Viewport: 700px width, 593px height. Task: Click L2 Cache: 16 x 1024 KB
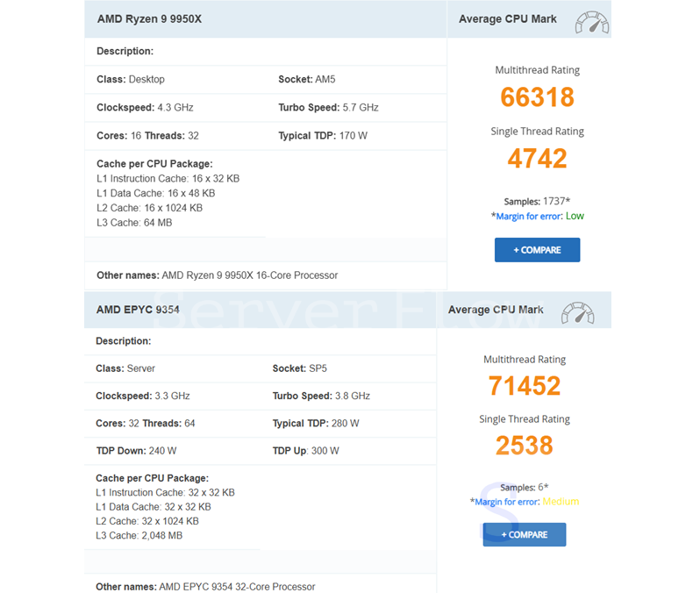(149, 208)
